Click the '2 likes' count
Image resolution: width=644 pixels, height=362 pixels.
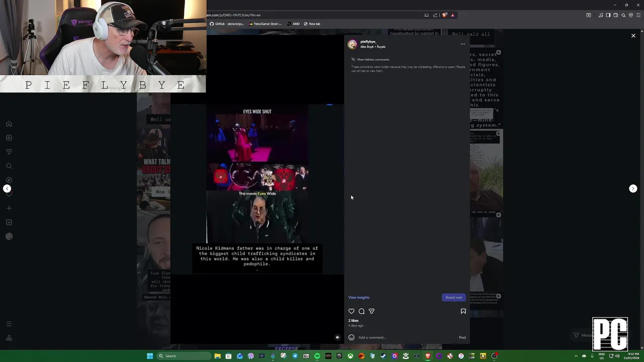point(353,320)
